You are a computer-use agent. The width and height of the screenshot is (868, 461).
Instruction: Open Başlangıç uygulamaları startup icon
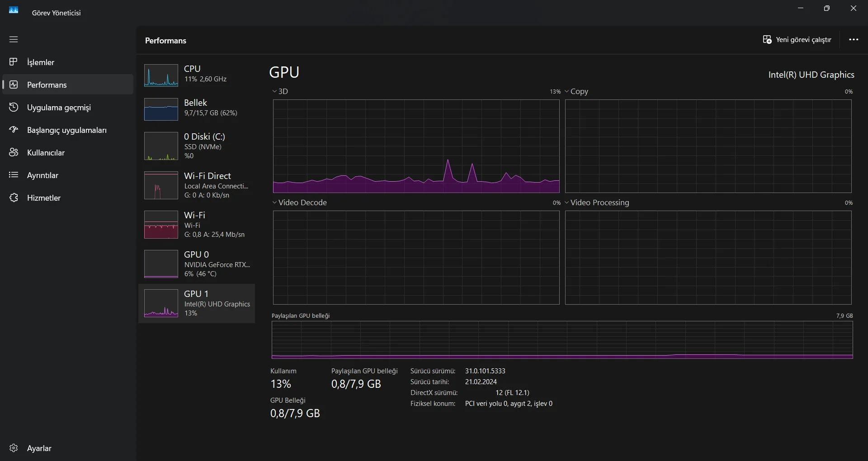coord(14,130)
